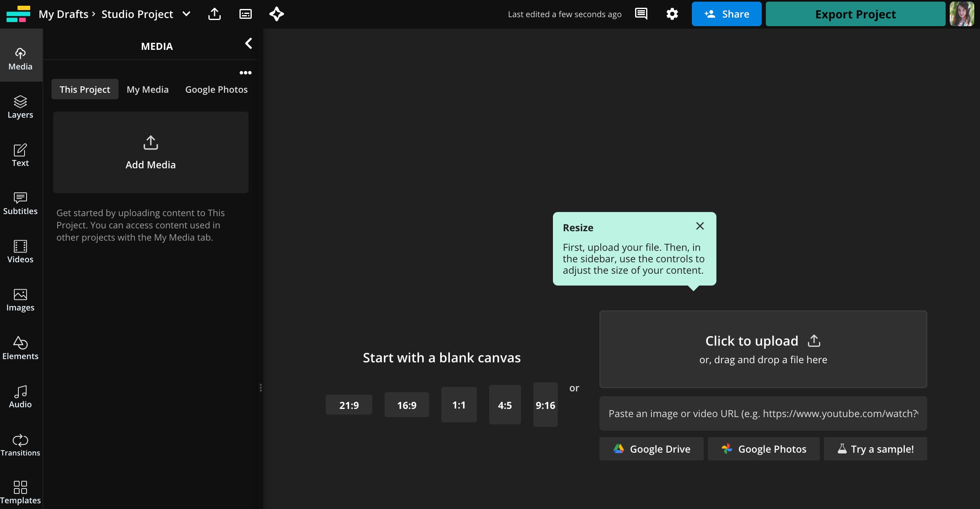Viewport: 980px width, 509px height.
Task: Select the 16:9 blank canvas ratio
Action: (407, 405)
